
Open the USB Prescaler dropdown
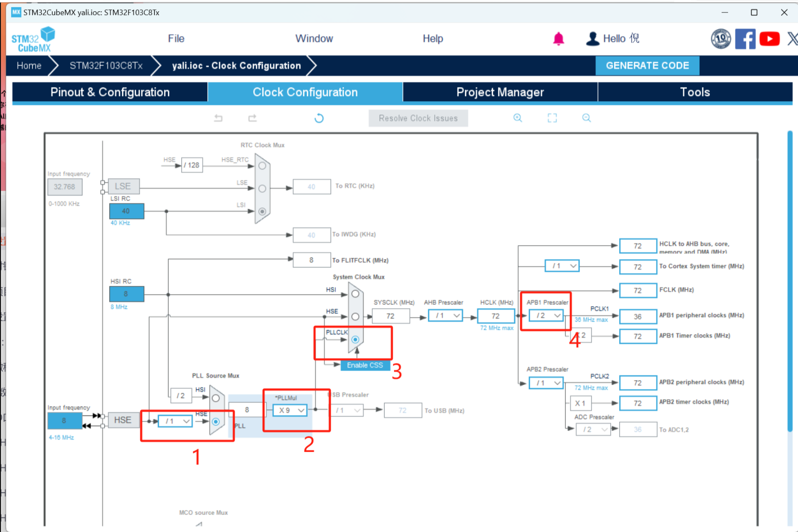347,411
